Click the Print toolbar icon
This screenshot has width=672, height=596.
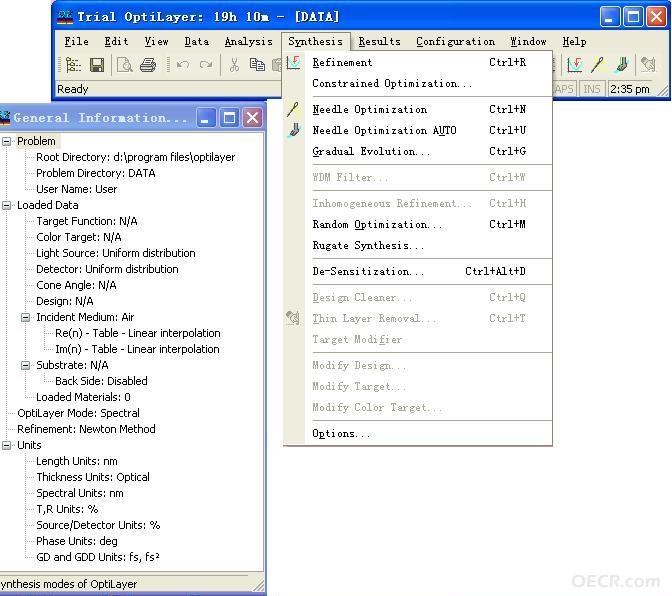(148, 65)
